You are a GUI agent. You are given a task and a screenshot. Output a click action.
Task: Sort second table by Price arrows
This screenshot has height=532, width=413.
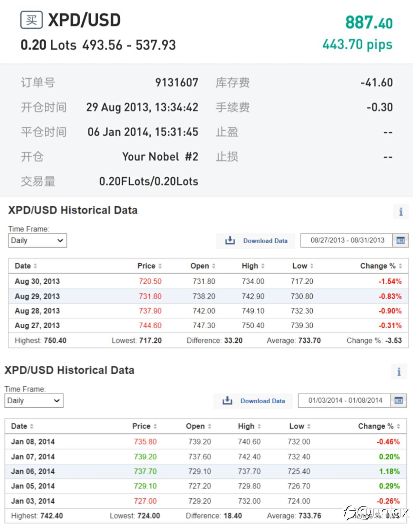coord(155,426)
